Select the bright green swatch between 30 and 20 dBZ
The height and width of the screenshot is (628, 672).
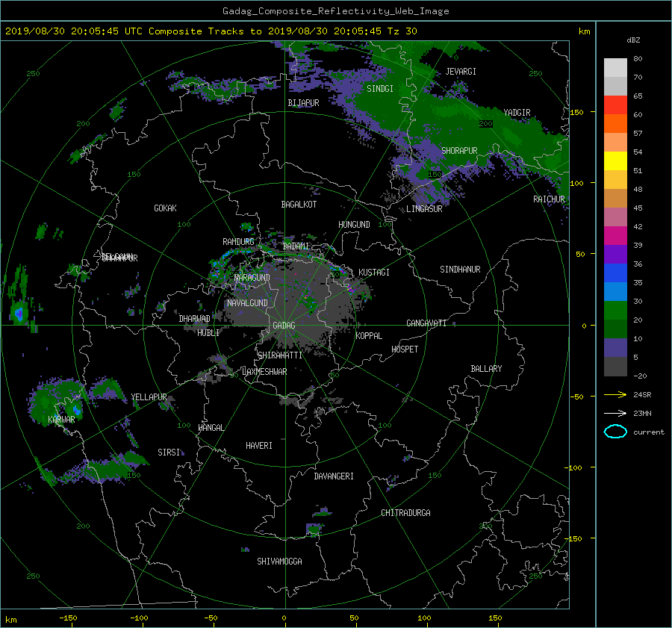tap(615, 311)
